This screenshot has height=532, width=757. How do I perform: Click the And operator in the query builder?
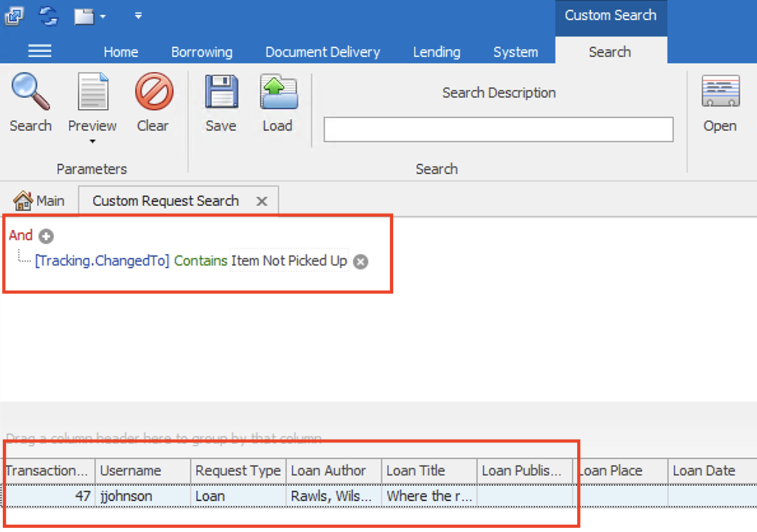20,235
